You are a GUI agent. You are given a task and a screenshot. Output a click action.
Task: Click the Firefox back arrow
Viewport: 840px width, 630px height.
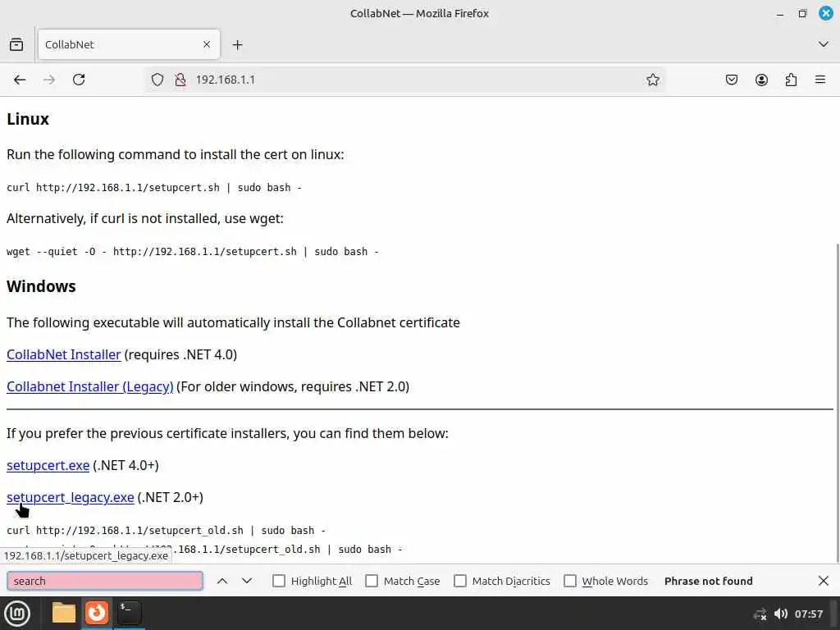coord(20,80)
